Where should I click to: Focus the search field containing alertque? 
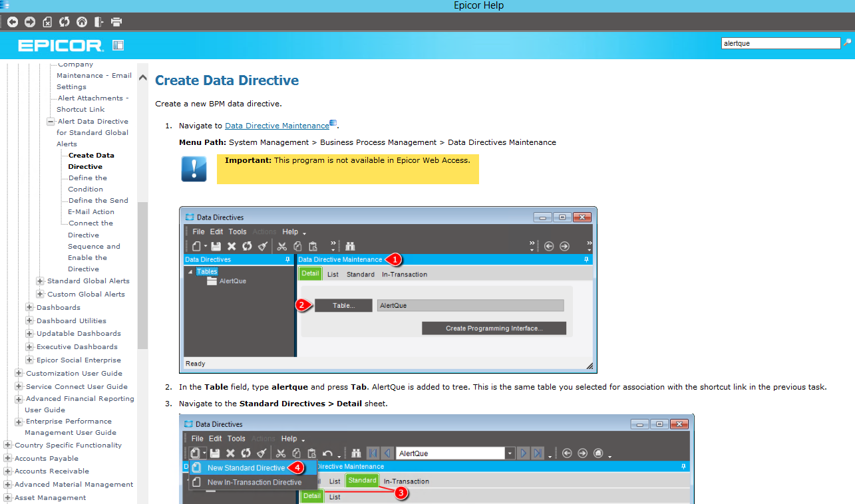tap(781, 43)
